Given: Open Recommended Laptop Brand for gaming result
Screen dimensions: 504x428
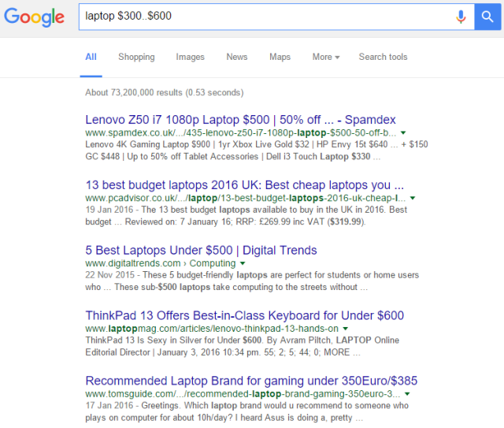Looking at the screenshot, I should pos(251,381).
